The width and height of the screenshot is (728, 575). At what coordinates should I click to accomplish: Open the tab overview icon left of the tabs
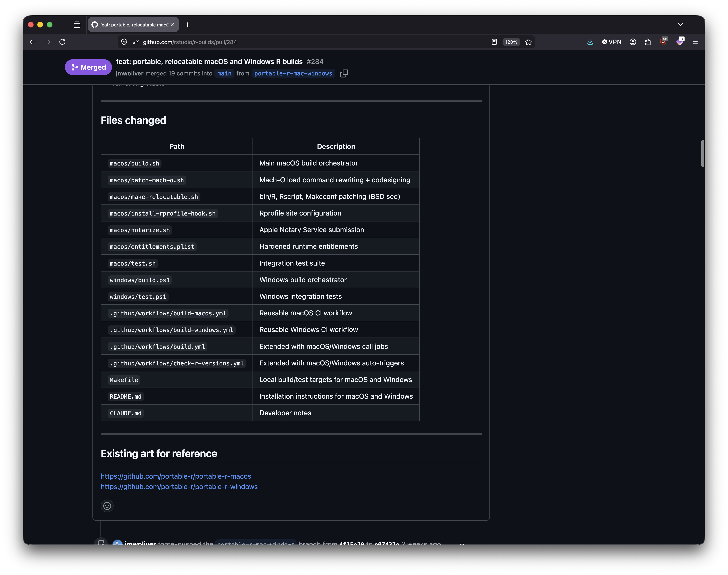(77, 25)
